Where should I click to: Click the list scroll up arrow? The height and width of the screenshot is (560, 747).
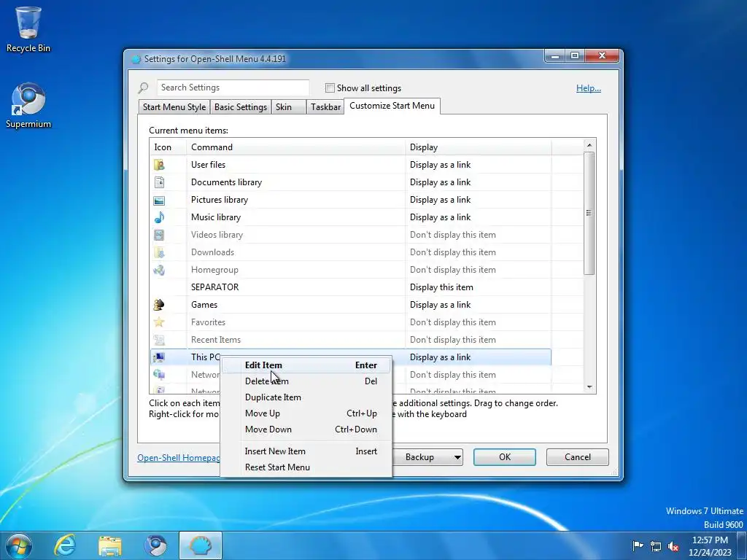click(x=589, y=145)
